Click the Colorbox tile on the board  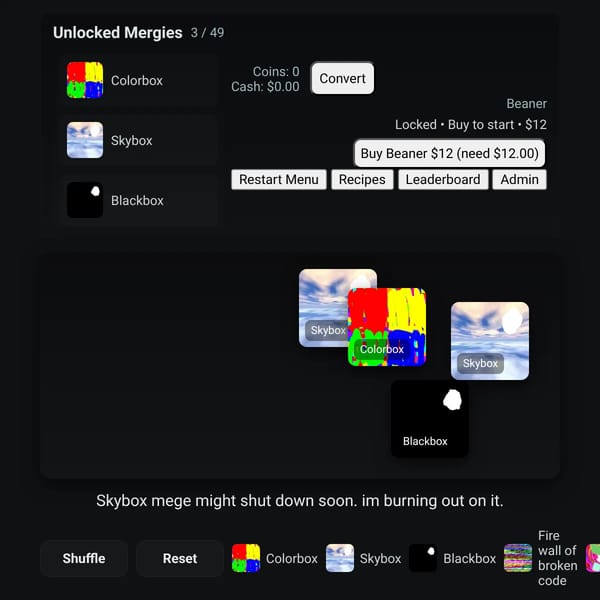tap(387, 327)
